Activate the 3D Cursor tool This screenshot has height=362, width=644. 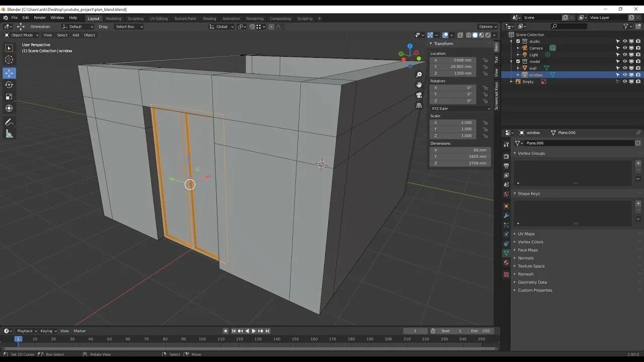click(x=9, y=59)
